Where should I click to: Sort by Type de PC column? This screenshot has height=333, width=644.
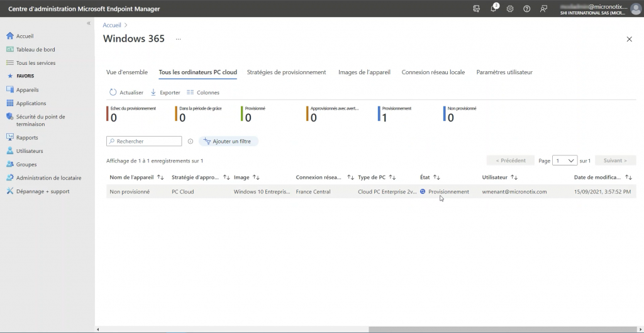(x=377, y=177)
